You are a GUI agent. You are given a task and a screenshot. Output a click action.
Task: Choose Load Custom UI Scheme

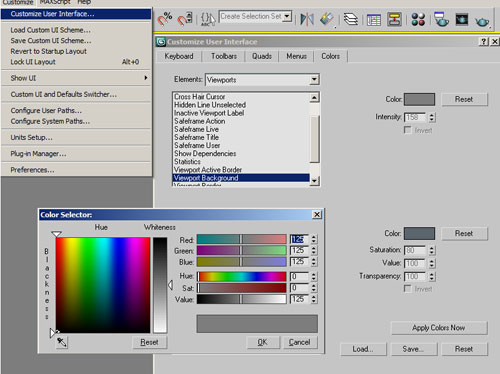tap(76, 30)
